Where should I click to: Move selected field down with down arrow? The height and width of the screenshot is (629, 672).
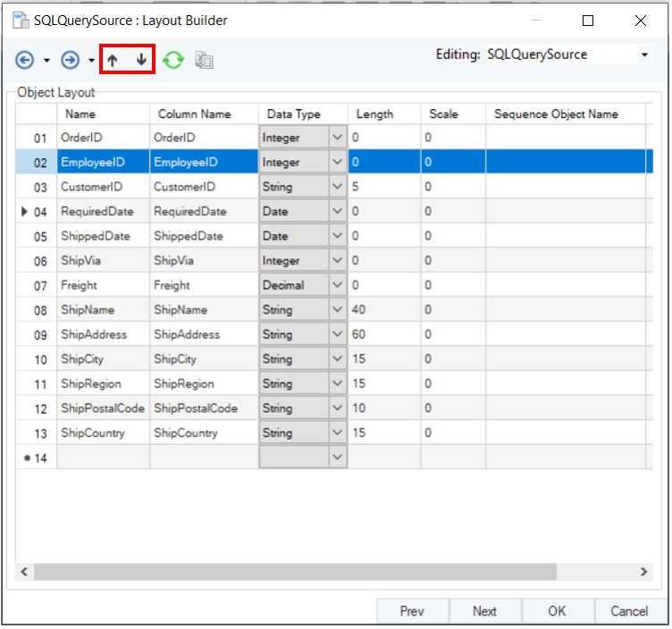pos(141,60)
